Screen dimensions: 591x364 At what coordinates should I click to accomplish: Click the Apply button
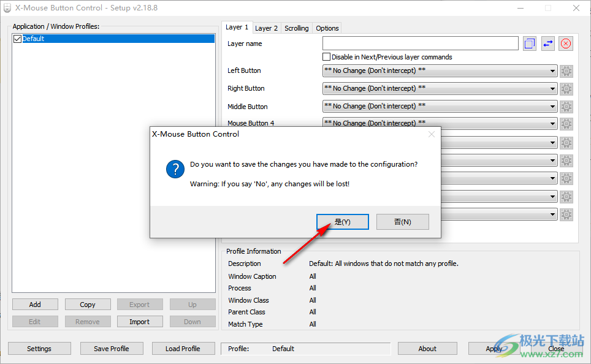494,349
